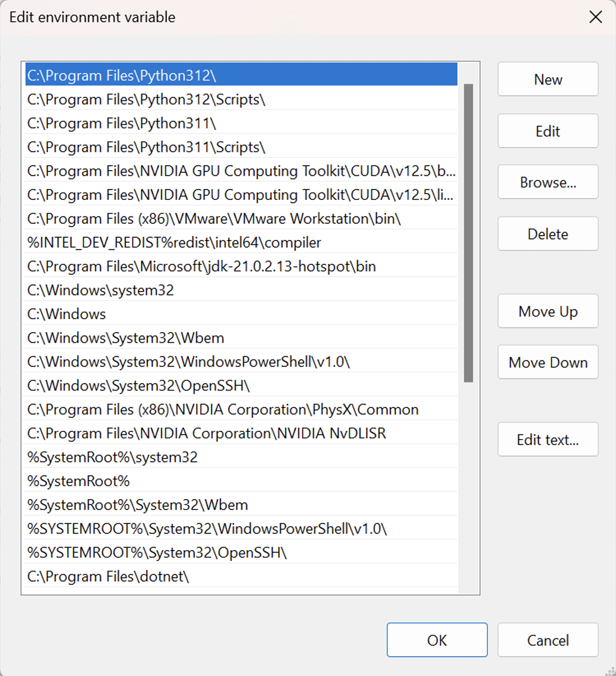This screenshot has height=676, width=616.
Task: Click the New button
Action: click(548, 79)
